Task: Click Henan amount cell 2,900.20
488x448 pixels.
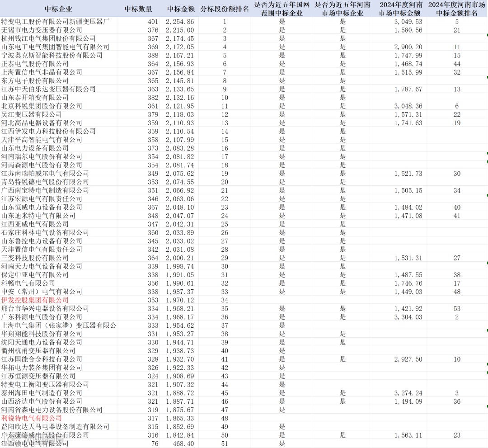Action: click(408, 47)
